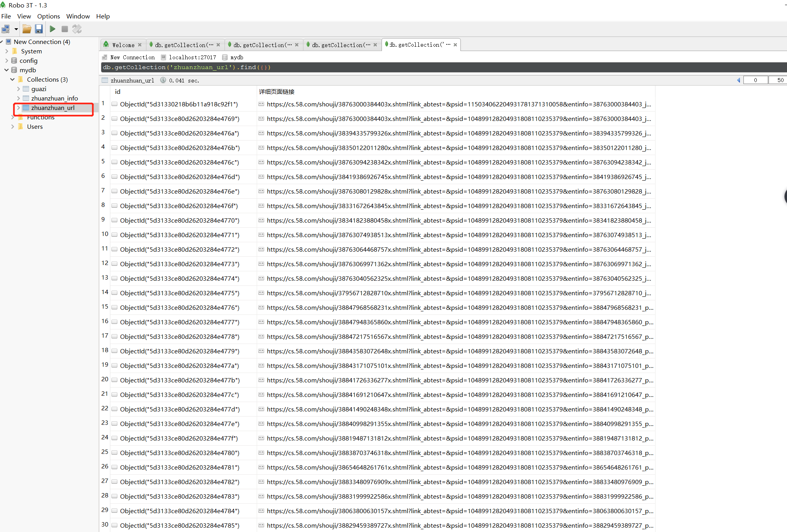Click the ObjectId icon in row 5
The image size is (787, 532).
(115, 162)
